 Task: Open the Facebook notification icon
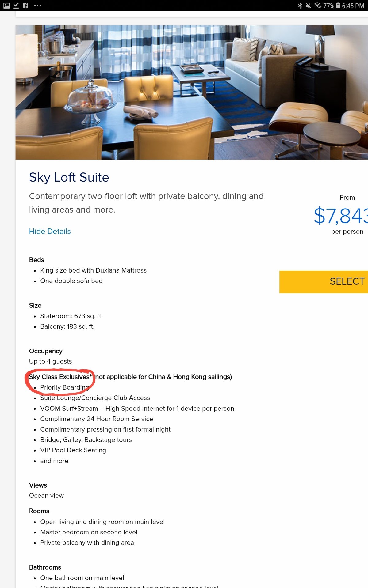tap(25, 6)
